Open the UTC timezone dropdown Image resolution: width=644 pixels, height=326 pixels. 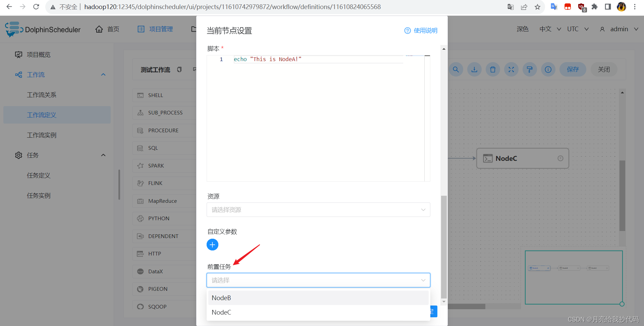(x=578, y=29)
